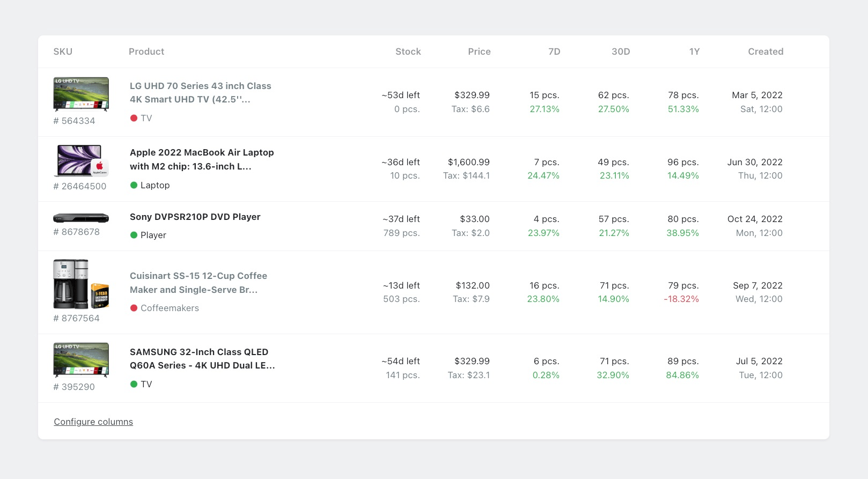
Task: Click the SKU column header
Action: coord(63,51)
